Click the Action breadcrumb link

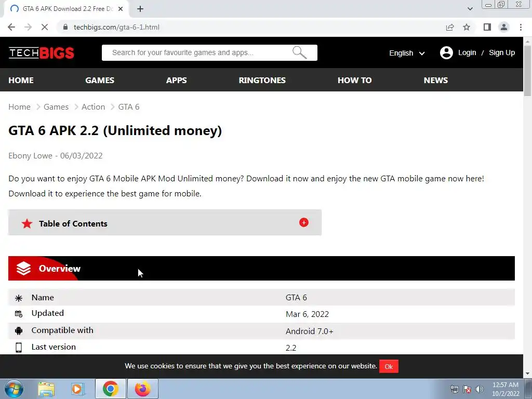click(94, 107)
